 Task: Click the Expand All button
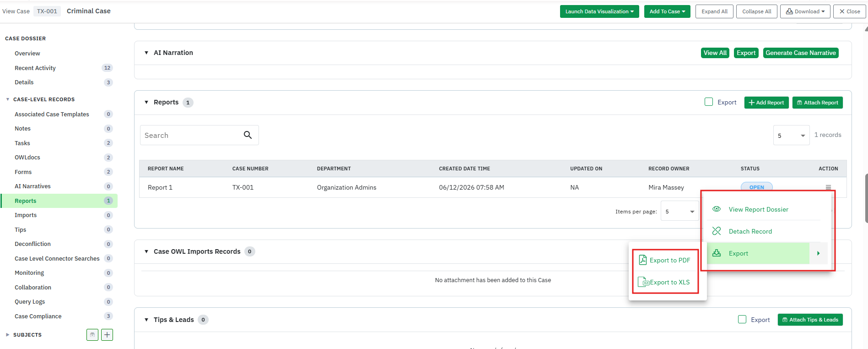click(715, 11)
